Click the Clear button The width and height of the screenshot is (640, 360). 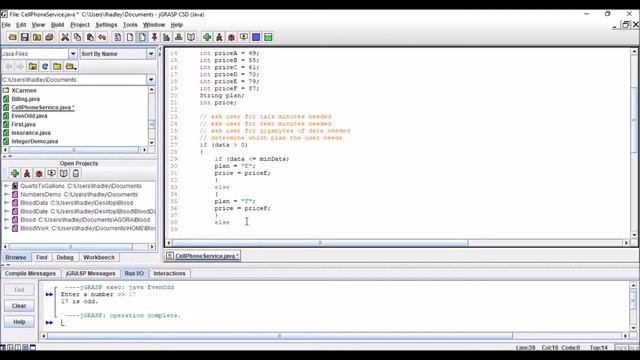19,306
